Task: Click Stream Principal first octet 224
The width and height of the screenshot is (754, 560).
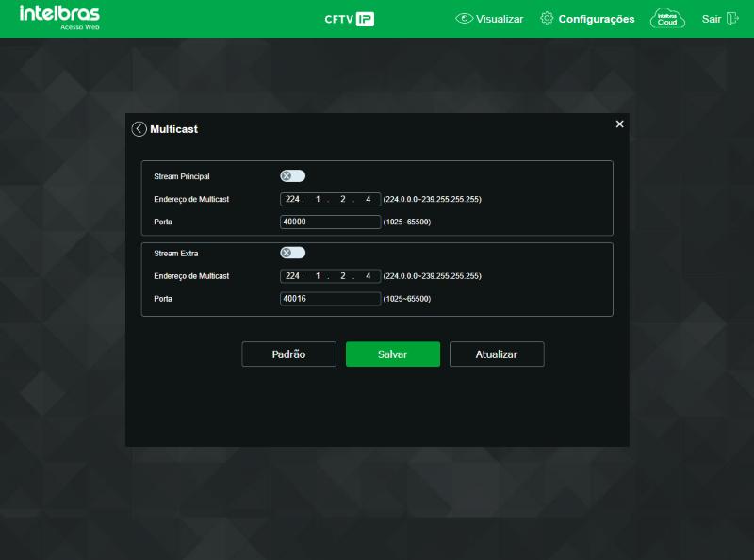Action: click(292, 199)
